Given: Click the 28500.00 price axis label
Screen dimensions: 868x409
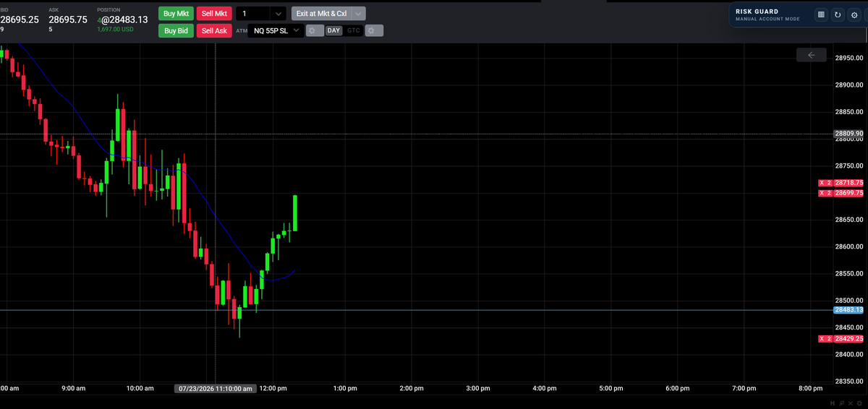Looking at the screenshot, I should (849, 301).
